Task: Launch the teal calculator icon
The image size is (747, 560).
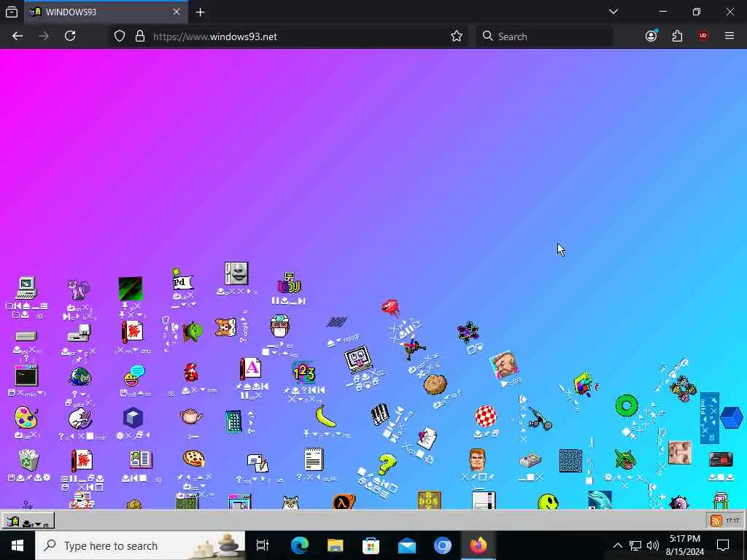Action: [233, 421]
